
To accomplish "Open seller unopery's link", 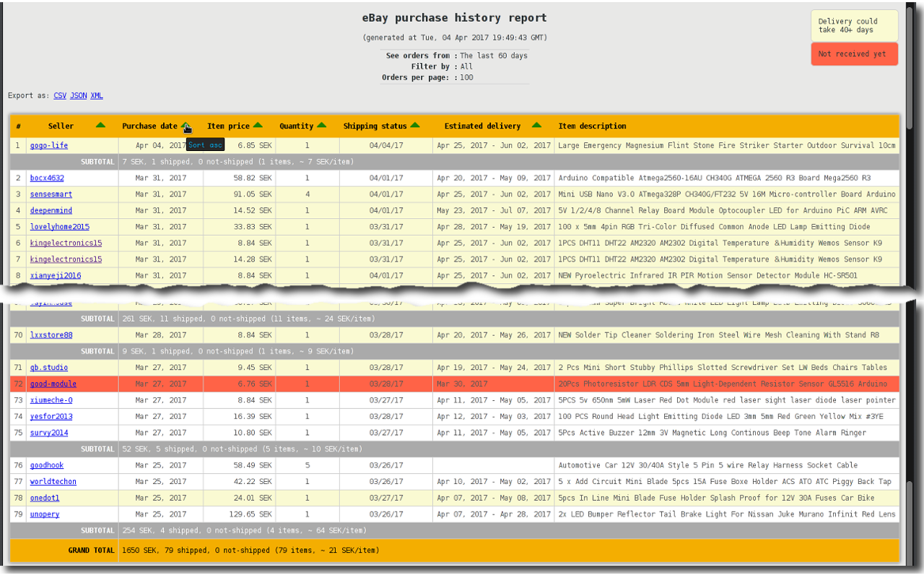I will (45, 514).
